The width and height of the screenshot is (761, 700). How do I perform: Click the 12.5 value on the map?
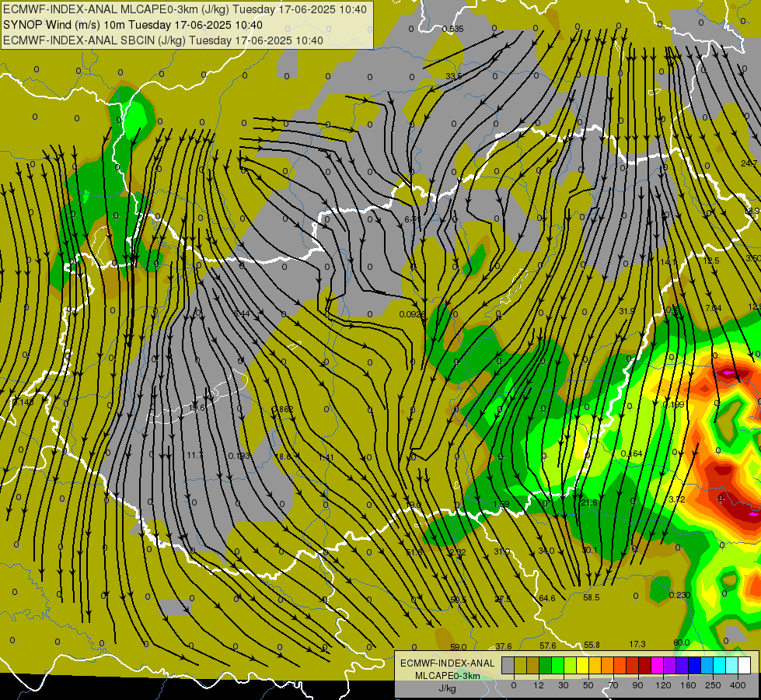tap(711, 261)
